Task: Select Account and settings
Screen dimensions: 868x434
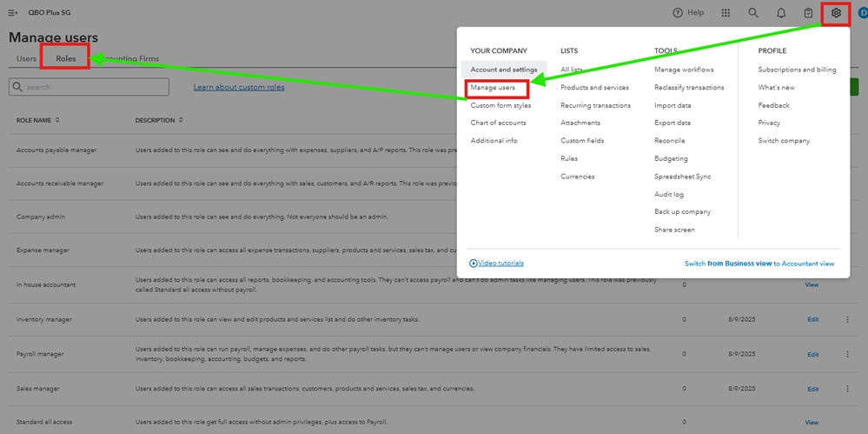Action: tap(504, 70)
